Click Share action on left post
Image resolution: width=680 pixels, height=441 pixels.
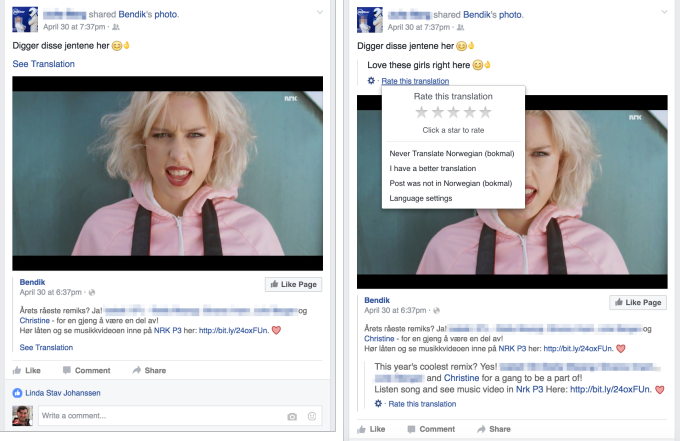click(149, 370)
